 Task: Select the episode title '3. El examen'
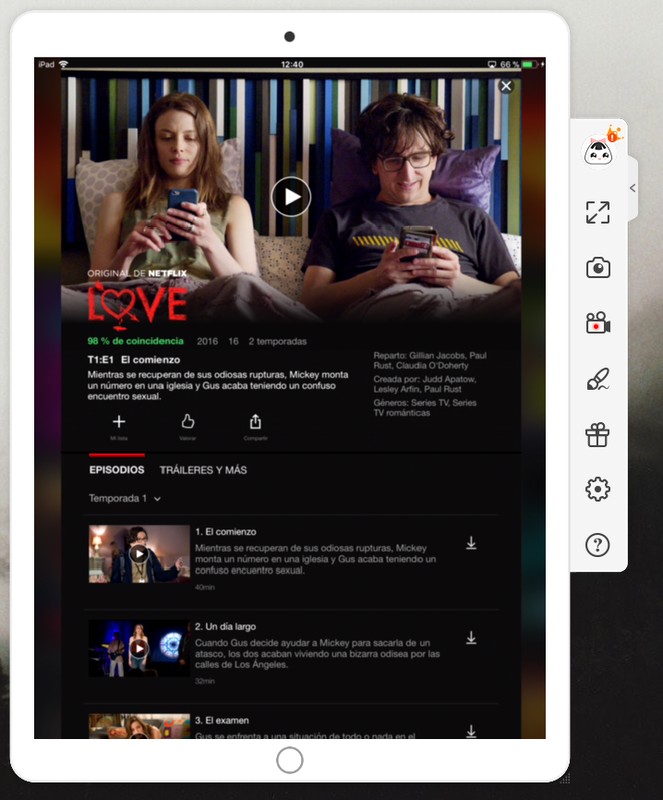(x=222, y=720)
